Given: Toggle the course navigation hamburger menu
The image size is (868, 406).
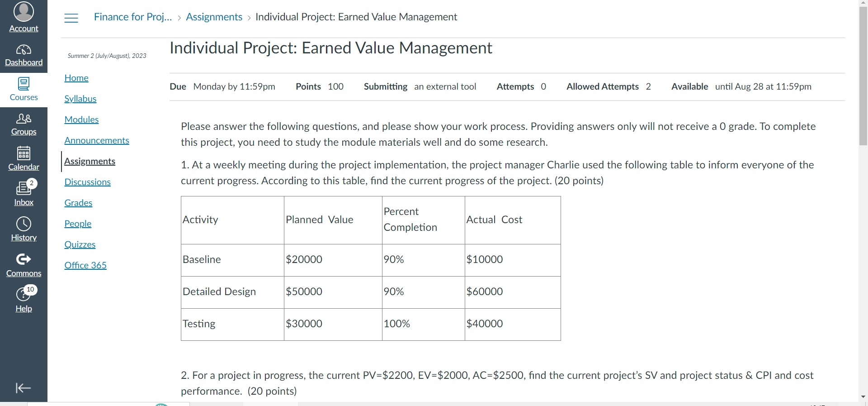Looking at the screenshot, I should (71, 18).
